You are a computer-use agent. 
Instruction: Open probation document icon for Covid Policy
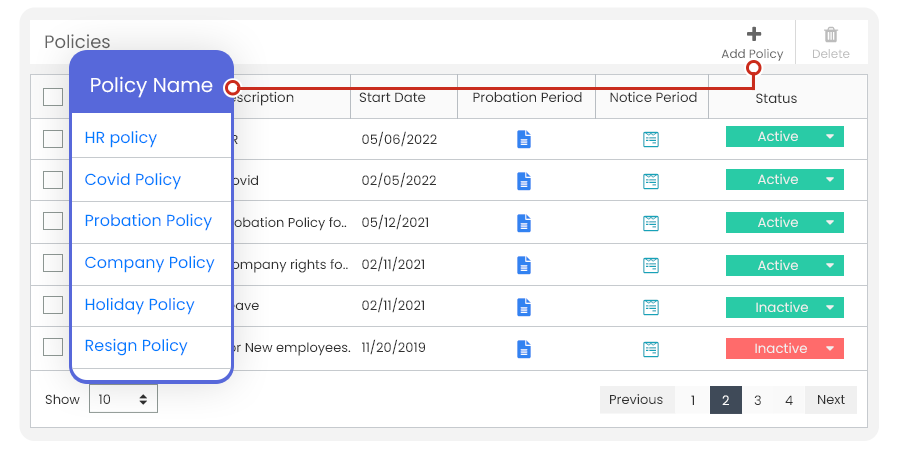pyautogui.click(x=523, y=181)
